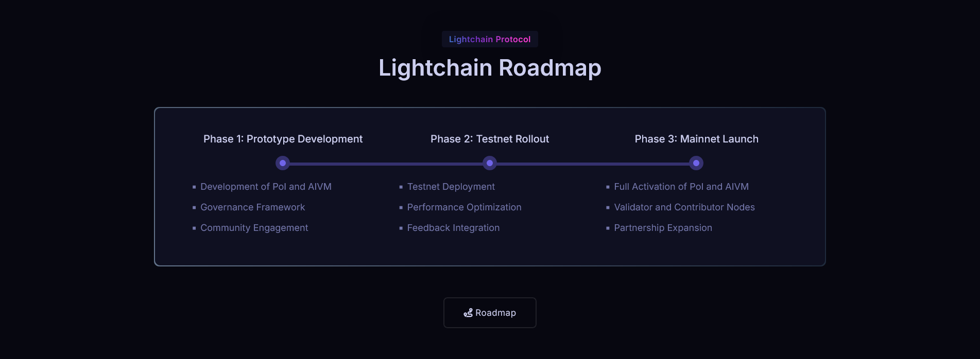Select the Phase 2: Testnet Rollout heading
This screenshot has height=359, width=980.
point(490,139)
